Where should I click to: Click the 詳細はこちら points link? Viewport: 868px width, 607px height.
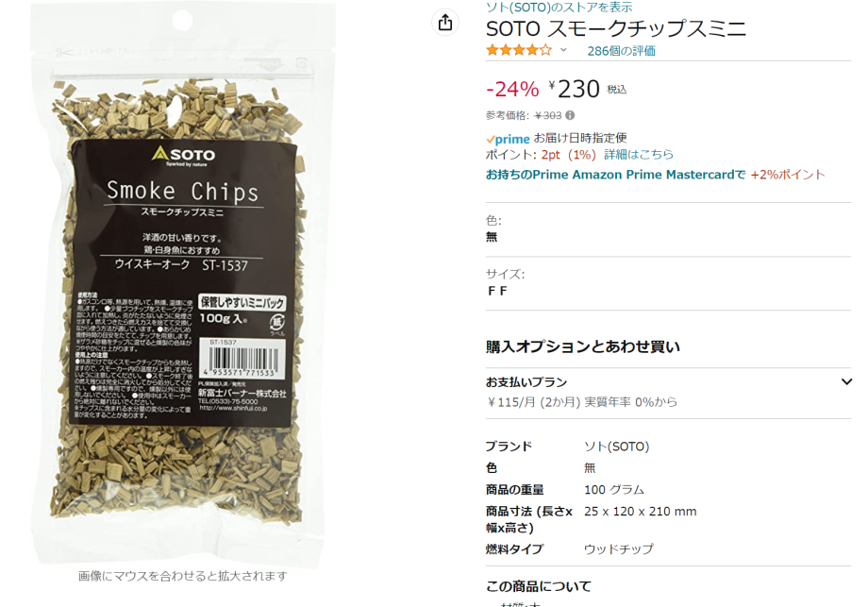point(639,155)
